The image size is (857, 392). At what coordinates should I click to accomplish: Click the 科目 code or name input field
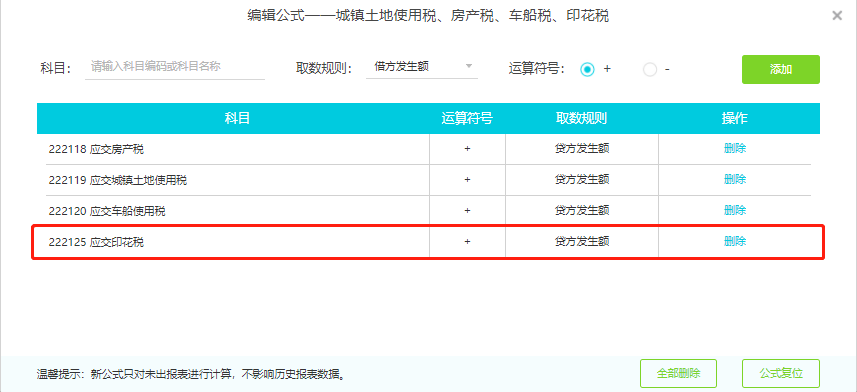175,68
